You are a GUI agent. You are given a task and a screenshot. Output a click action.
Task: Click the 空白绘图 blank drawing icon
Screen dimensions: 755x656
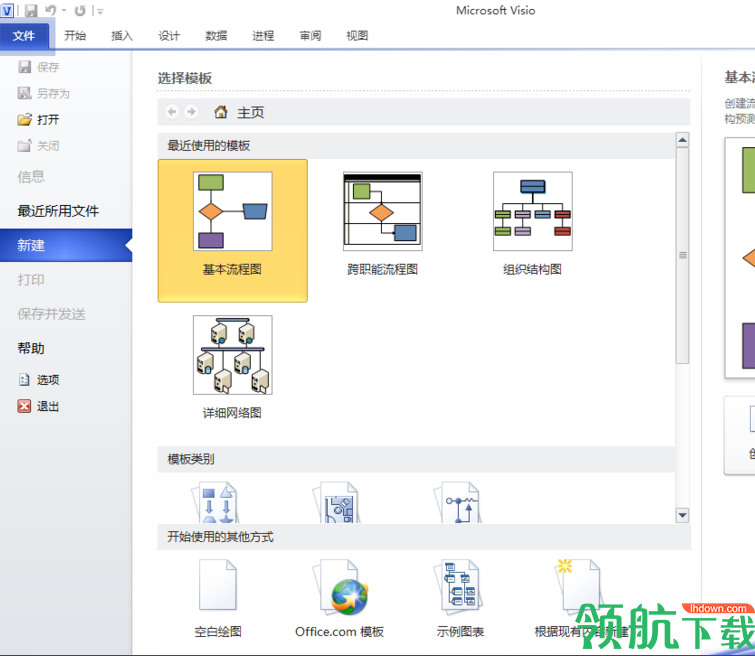(x=218, y=585)
